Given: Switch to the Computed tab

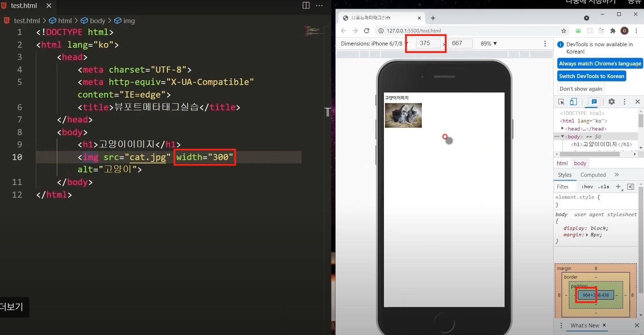Looking at the screenshot, I should (593, 175).
